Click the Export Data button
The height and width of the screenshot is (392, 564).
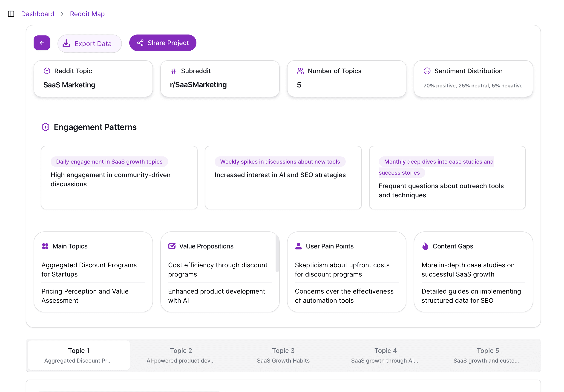tap(89, 44)
